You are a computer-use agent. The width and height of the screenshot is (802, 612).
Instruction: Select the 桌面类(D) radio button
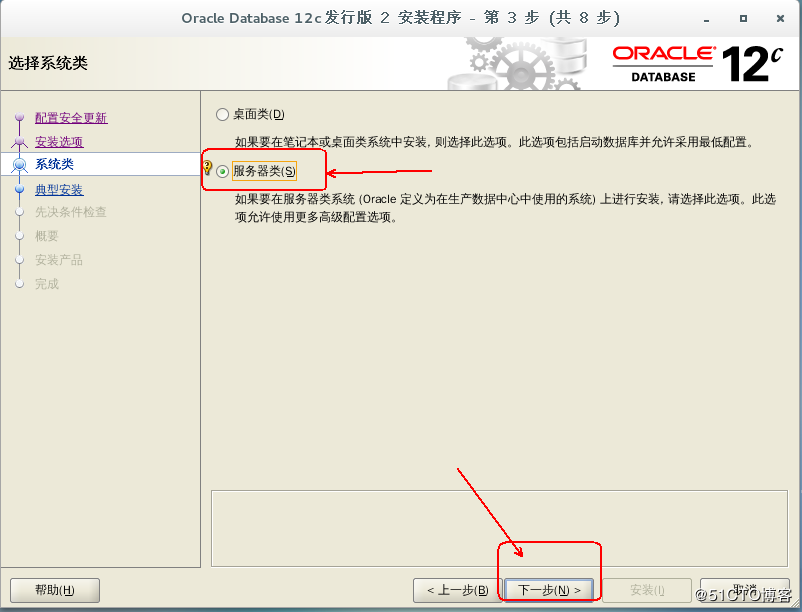click(x=222, y=114)
